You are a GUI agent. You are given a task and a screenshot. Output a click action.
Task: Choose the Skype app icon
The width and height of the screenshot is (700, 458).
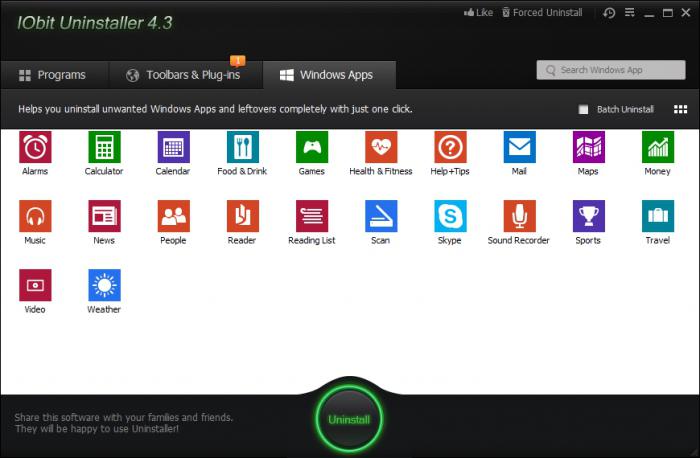[450, 216]
